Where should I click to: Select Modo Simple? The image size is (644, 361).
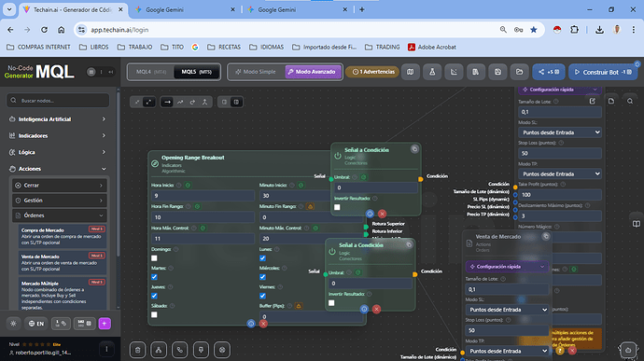tap(256, 72)
